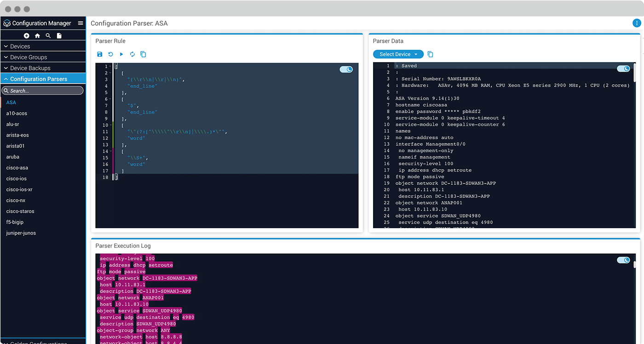Click "setroute" token in execution log
The width and height of the screenshot is (644, 344).
(x=161, y=265)
